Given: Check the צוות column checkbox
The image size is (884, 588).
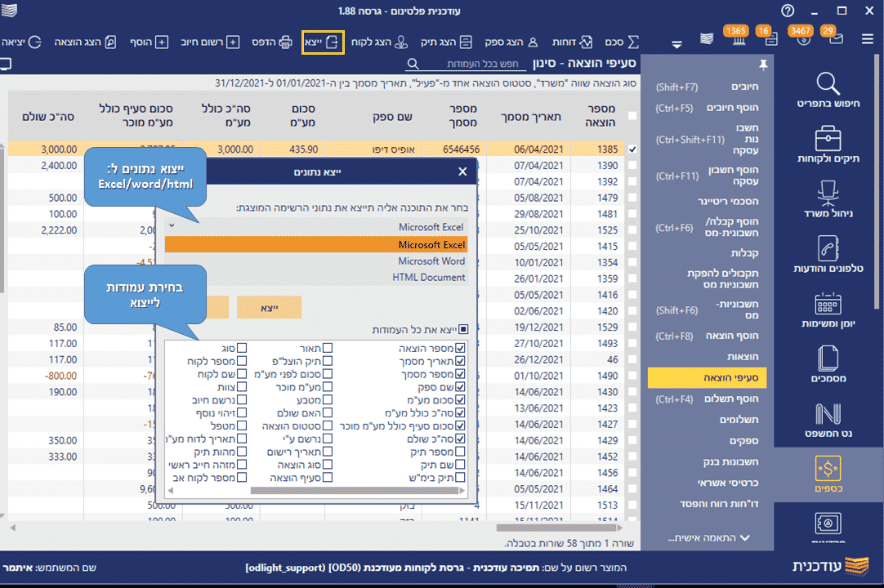Looking at the screenshot, I should point(242,387).
